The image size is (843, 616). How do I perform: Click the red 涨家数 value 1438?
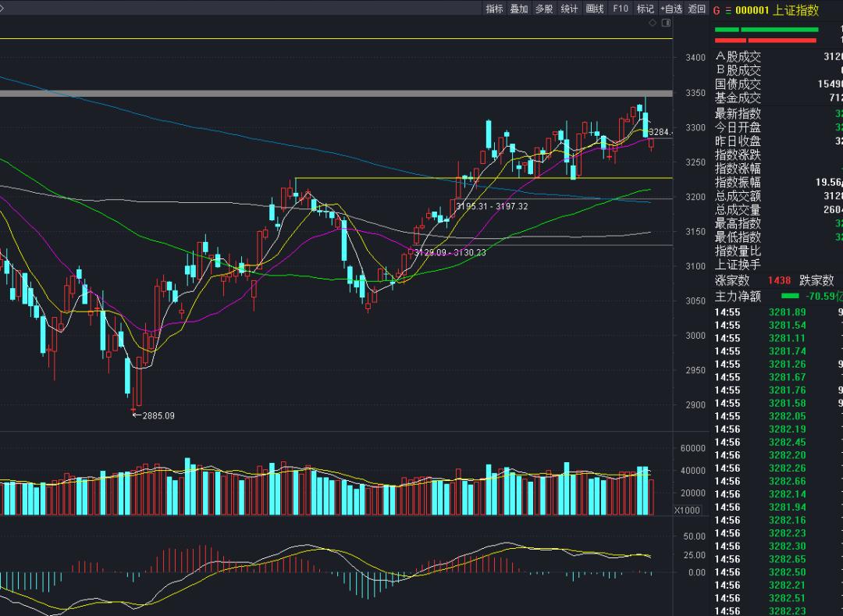pos(779,280)
